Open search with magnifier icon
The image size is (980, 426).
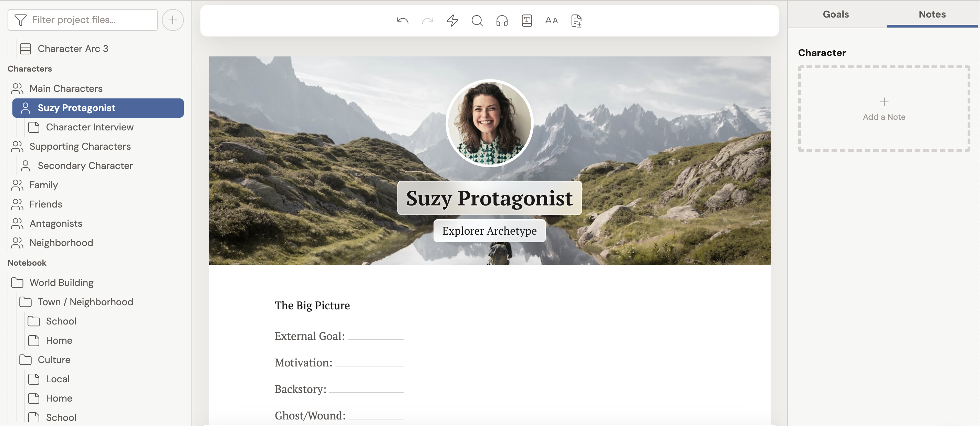477,21
